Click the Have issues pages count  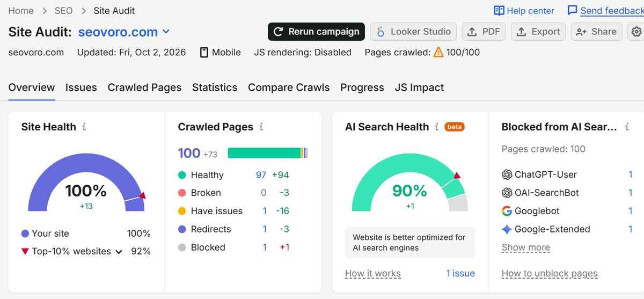click(265, 211)
